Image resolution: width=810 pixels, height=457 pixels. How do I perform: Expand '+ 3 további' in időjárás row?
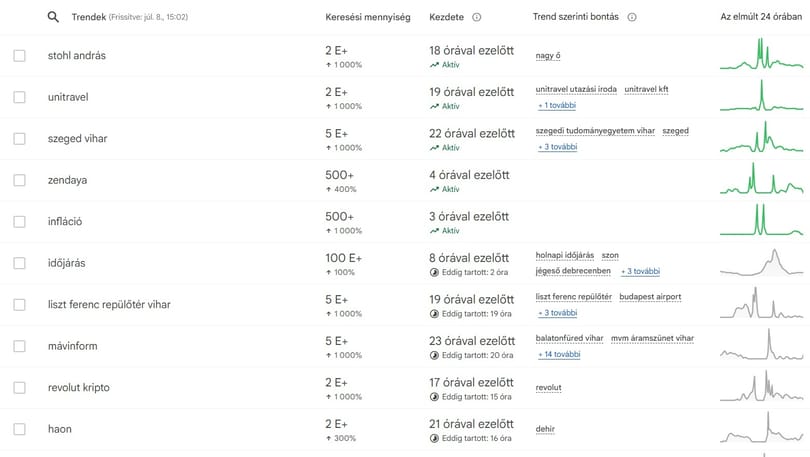pyautogui.click(x=641, y=271)
